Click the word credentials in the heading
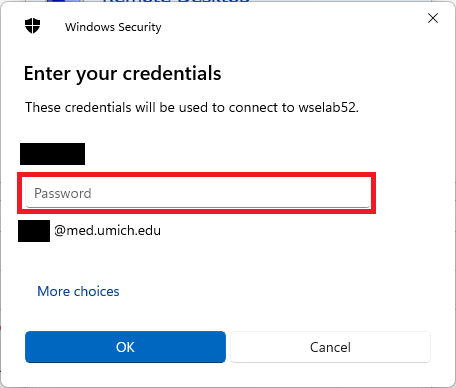 [x=172, y=73]
